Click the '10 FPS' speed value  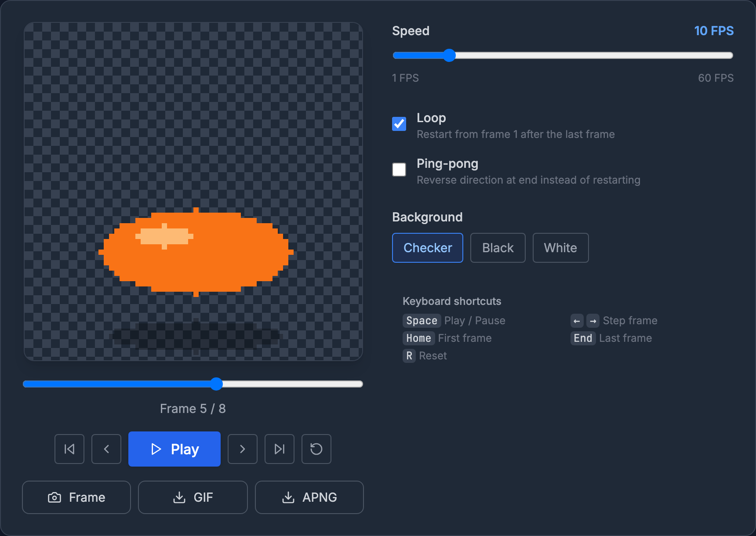click(x=714, y=31)
